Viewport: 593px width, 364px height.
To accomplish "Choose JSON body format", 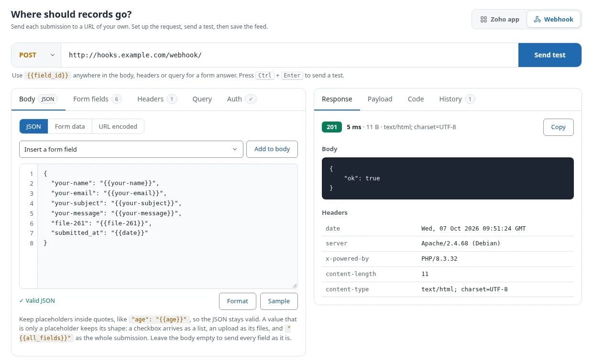I will pyautogui.click(x=33, y=126).
